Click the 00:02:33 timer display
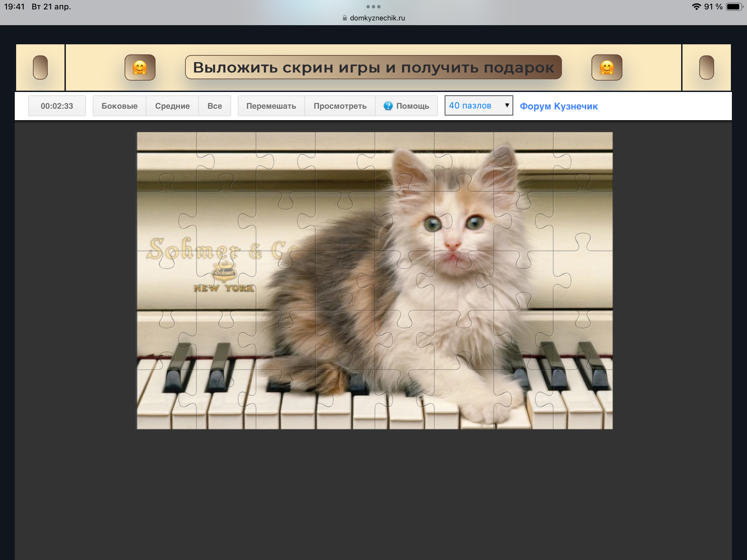 click(x=57, y=106)
